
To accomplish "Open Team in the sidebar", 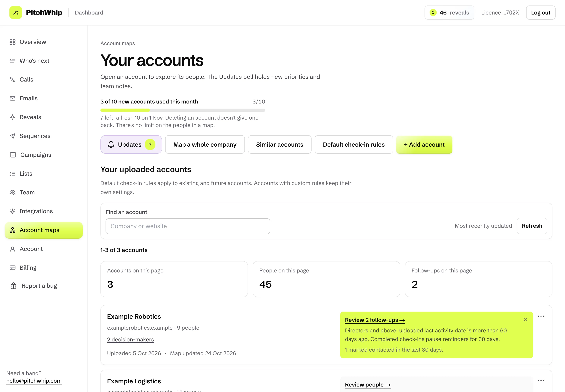I will [x=44, y=192].
